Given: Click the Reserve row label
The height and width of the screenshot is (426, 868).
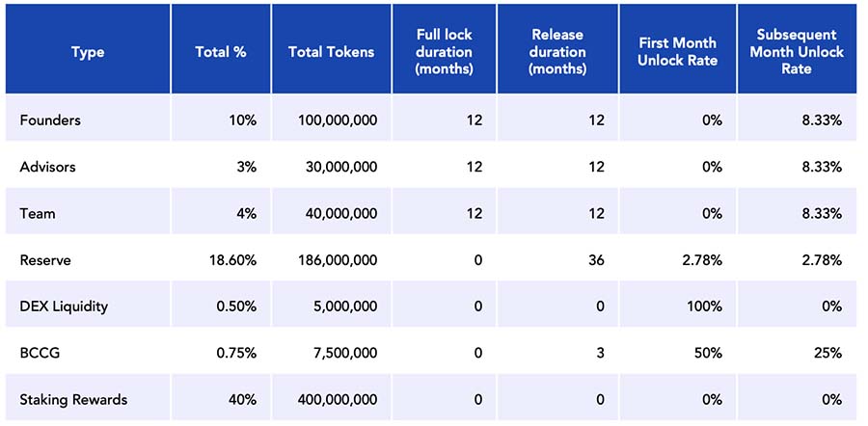Looking at the screenshot, I should point(45,260).
